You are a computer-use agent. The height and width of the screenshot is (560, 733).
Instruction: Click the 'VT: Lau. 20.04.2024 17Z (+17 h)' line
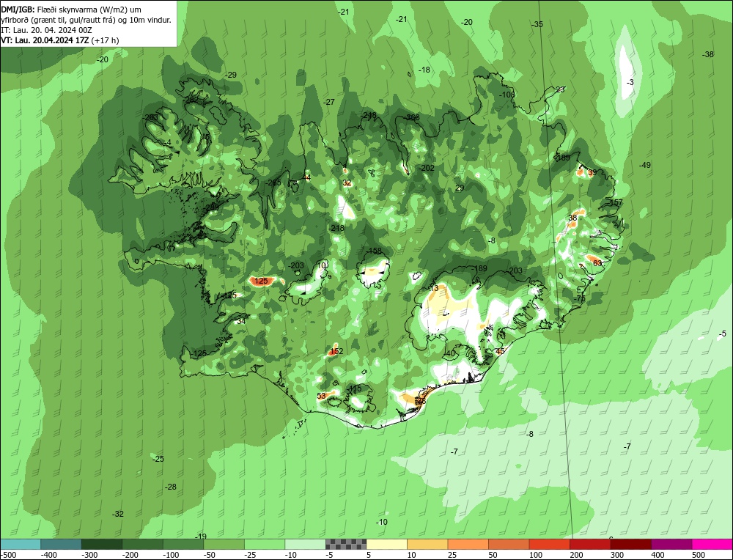pos(60,40)
